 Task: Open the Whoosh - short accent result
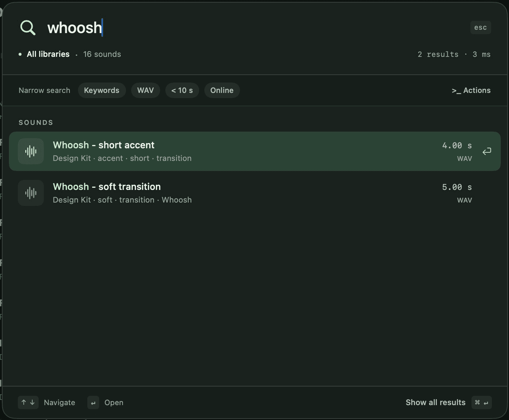point(255,151)
